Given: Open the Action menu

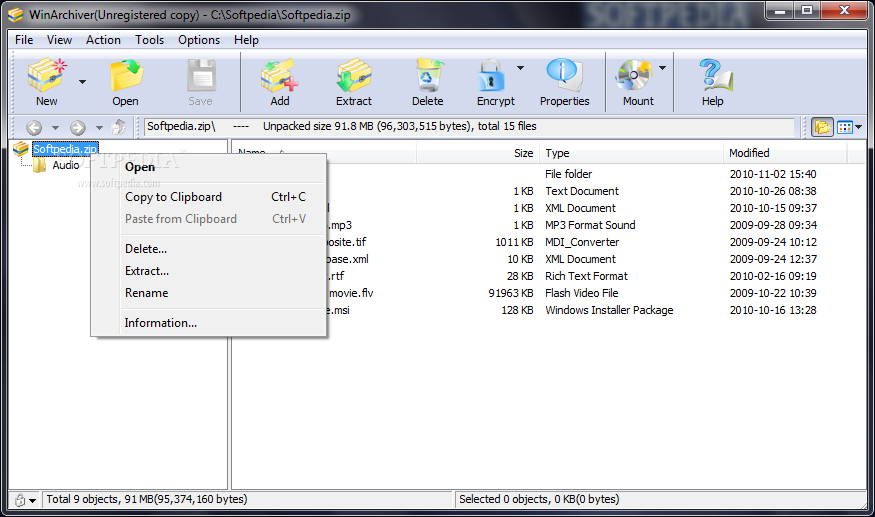Looking at the screenshot, I should pyautogui.click(x=103, y=40).
